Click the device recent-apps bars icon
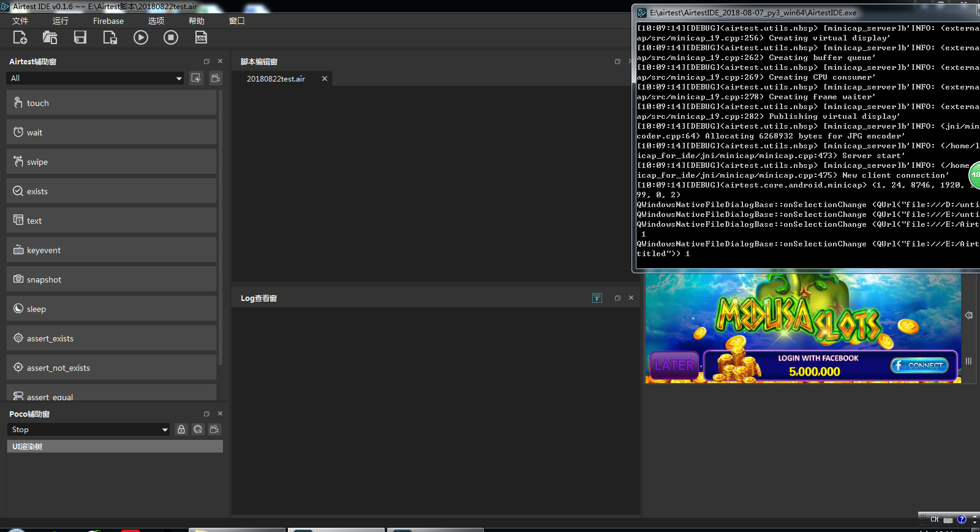 968,361
